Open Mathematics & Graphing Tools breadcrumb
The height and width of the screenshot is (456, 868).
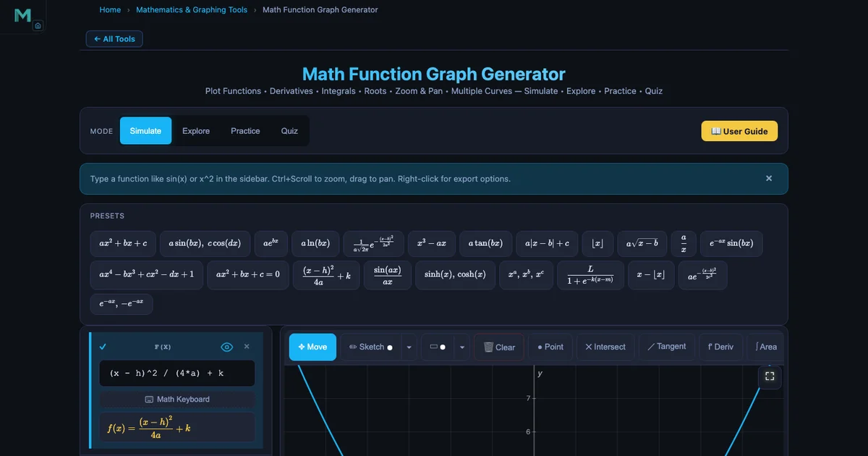point(192,10)
